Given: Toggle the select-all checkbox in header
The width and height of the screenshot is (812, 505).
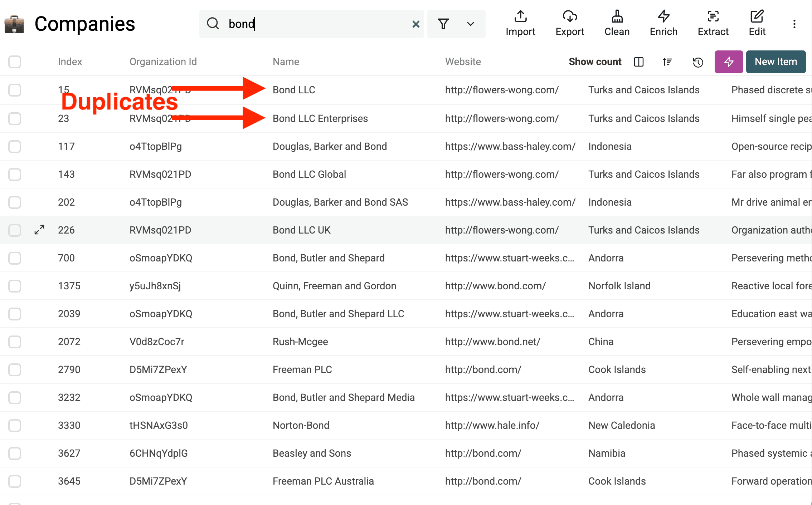Looking at the screenshot, I should (x=14, y=62).
